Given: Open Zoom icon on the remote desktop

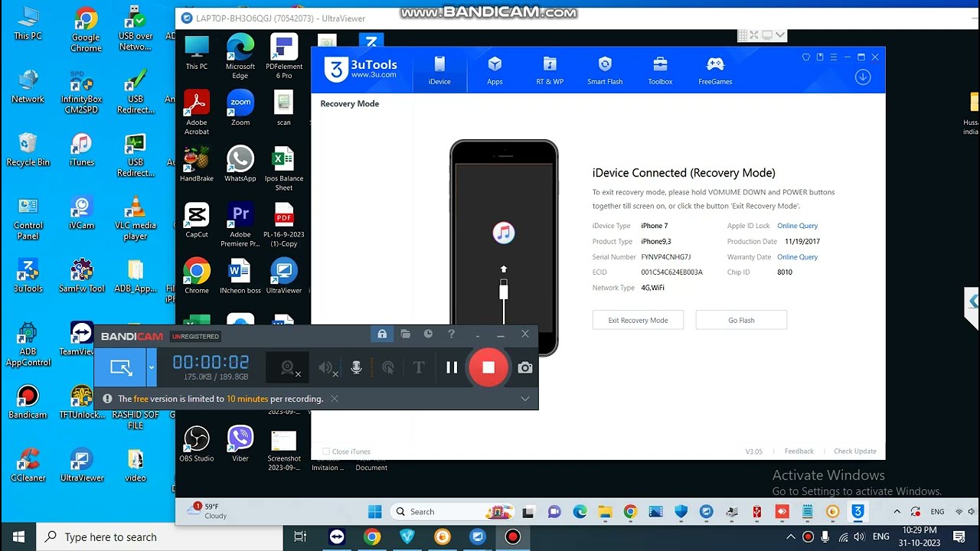Looking at the screenshot, I should [x=240, y=108].
